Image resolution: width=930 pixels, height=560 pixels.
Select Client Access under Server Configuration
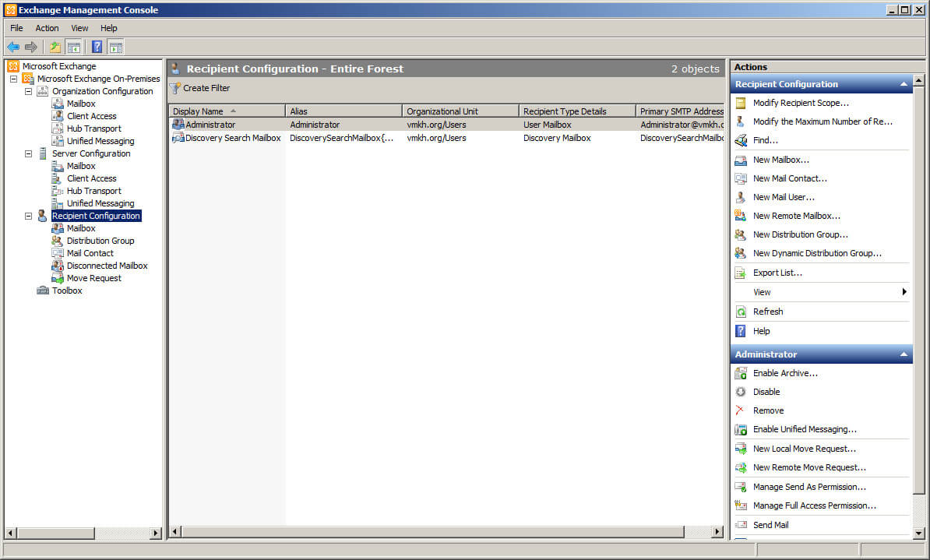tap(91, 178)
